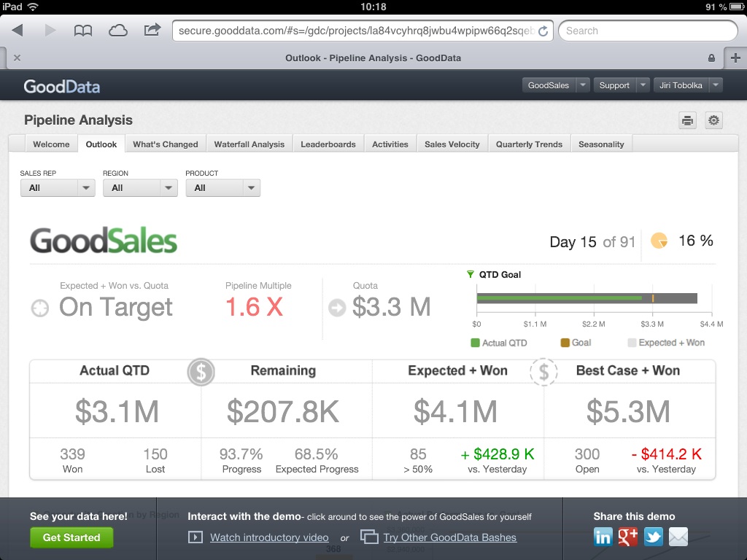Go to the Waterfall Analysis tab
This screenshot has width=747, height=560.
click(249, 144)
